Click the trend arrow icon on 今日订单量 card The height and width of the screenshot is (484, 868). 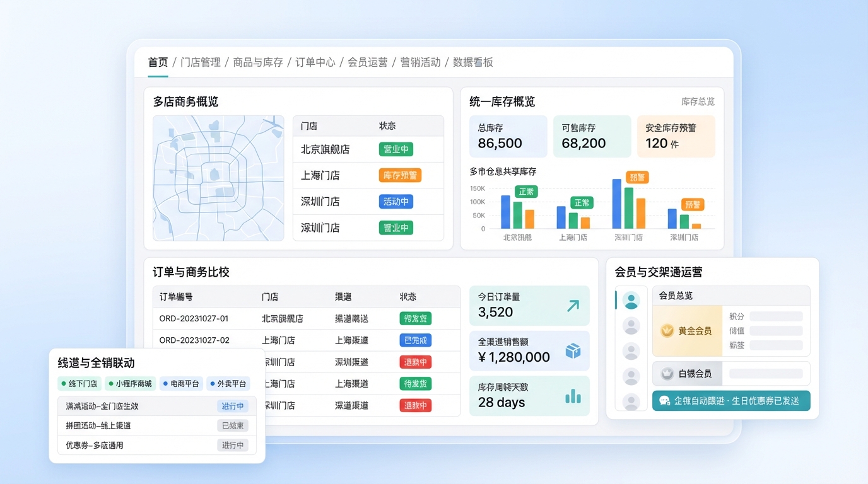tap(573, 306)
